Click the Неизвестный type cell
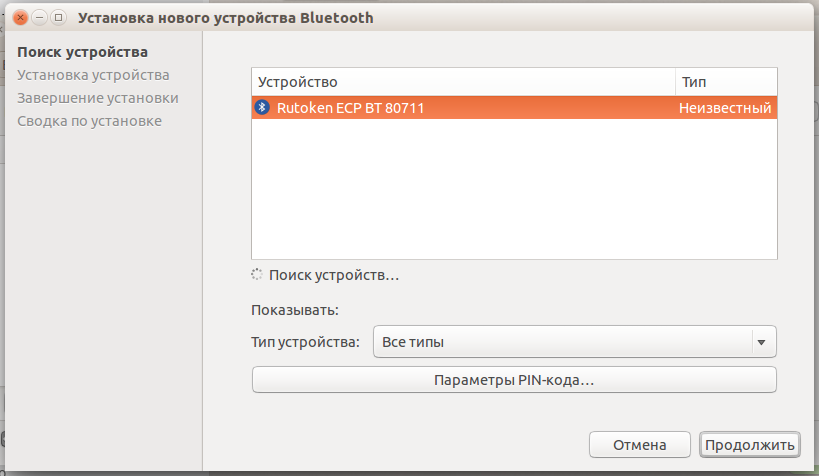Viewport: 819px width, 476px height. tap(725, 108)
